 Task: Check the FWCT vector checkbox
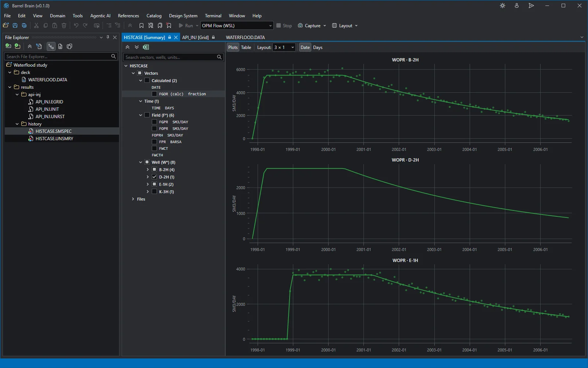tap(154, 148)
